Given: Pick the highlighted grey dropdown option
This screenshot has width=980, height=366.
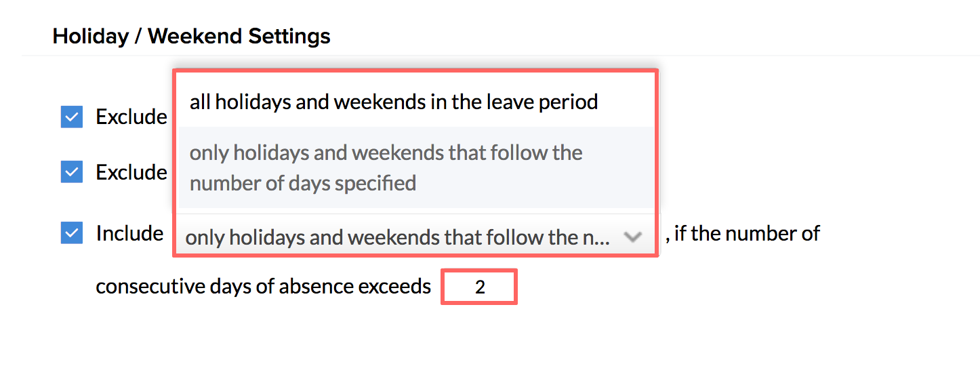Looking at the screenshot, I should click(385, 167).
